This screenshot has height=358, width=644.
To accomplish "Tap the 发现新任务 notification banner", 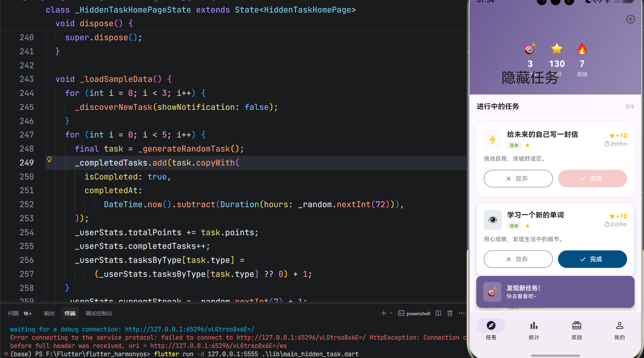I will (555, 292).
